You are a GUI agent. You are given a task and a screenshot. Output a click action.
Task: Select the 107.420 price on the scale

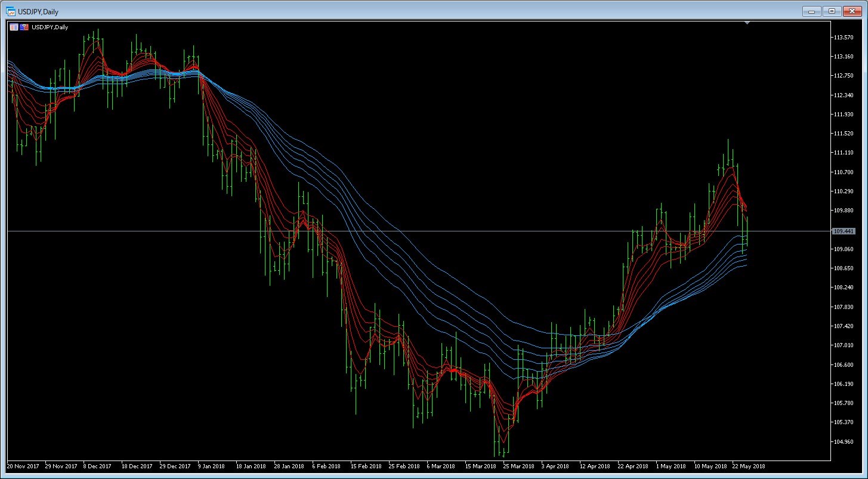click(845, 326)
